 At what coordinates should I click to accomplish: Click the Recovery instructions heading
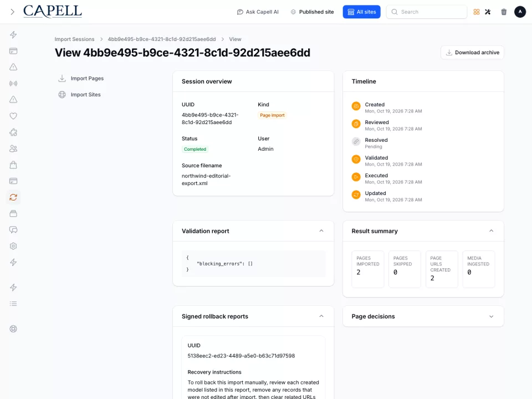[x=214, y=372]
